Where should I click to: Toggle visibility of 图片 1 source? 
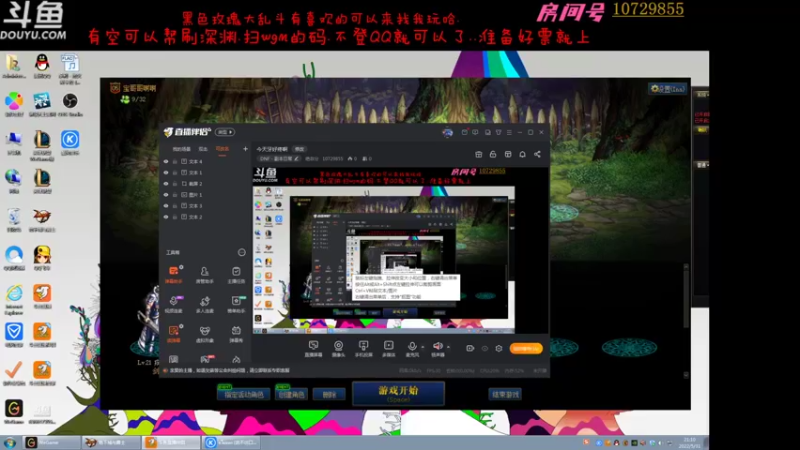click(166, 195)
